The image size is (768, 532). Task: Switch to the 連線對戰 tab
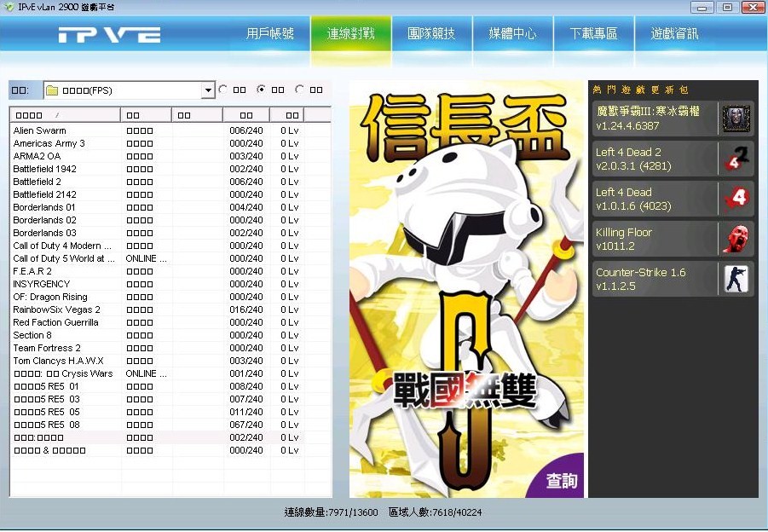pyautogui.click(x=351, y=34)
